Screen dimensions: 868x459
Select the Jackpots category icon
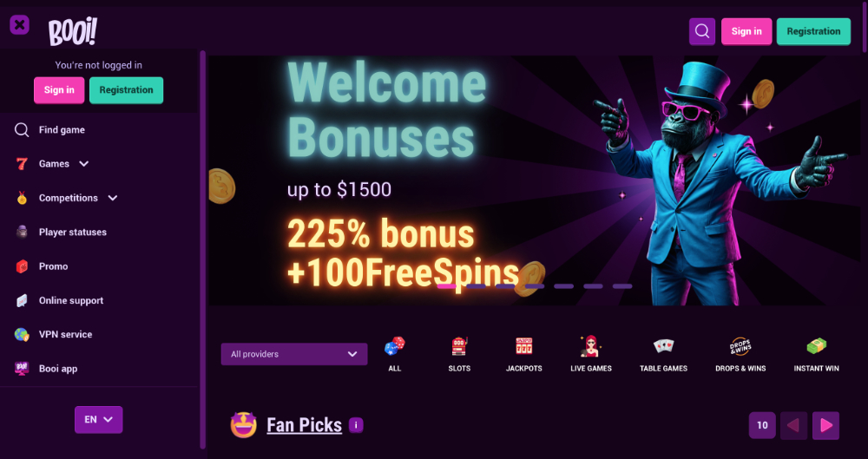tap(523, 346)
